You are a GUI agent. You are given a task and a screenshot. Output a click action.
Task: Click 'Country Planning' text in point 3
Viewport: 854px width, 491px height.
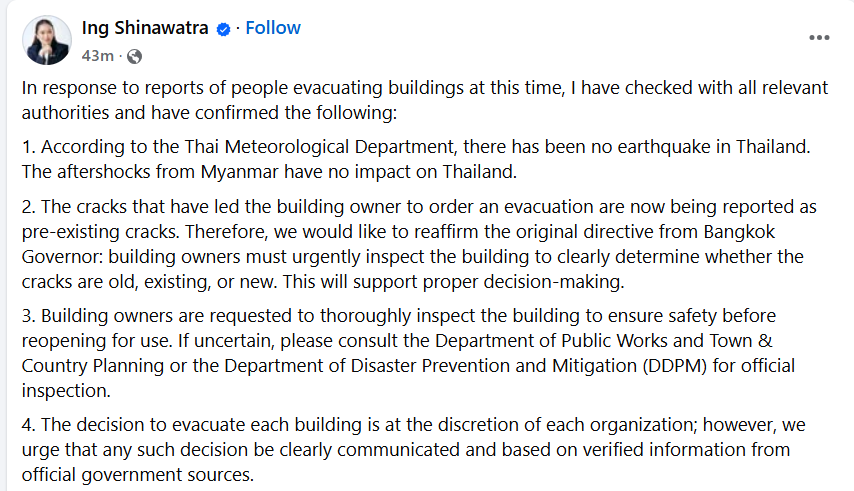(x=93, y=366)
